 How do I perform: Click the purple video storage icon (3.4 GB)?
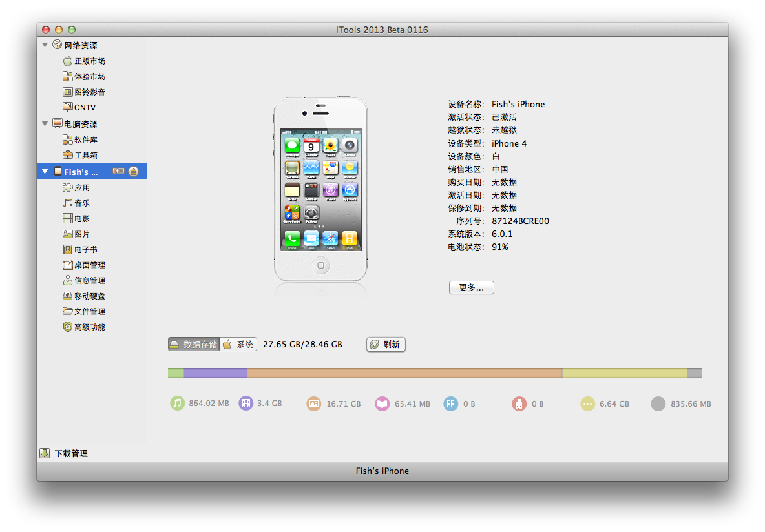246,404
